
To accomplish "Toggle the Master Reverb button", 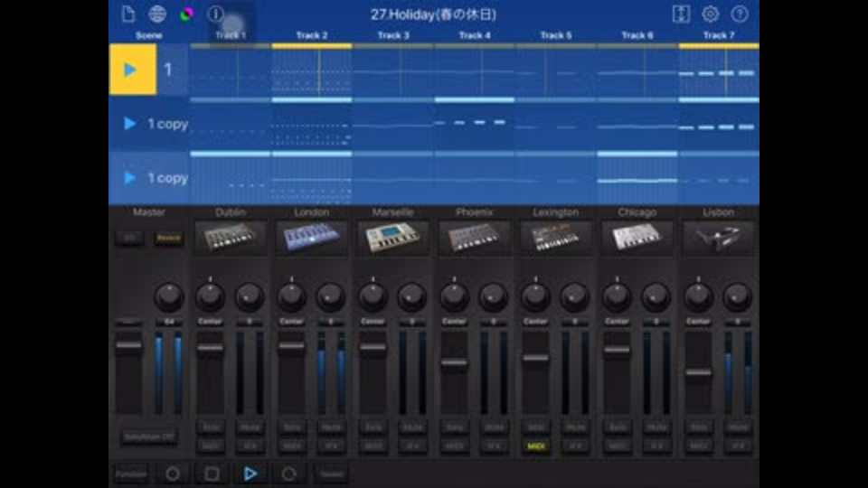I will 168,238.
